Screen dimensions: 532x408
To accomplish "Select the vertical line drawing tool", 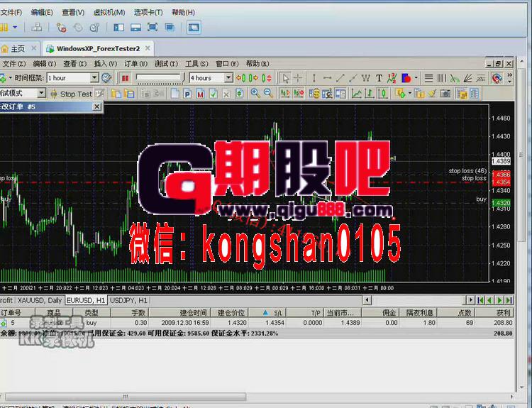I will tap(314, 79).
